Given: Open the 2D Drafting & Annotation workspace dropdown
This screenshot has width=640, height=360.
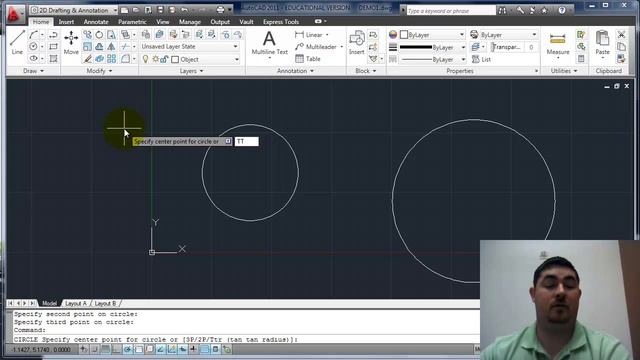Looking at the screenshot, I should point(73,10).
